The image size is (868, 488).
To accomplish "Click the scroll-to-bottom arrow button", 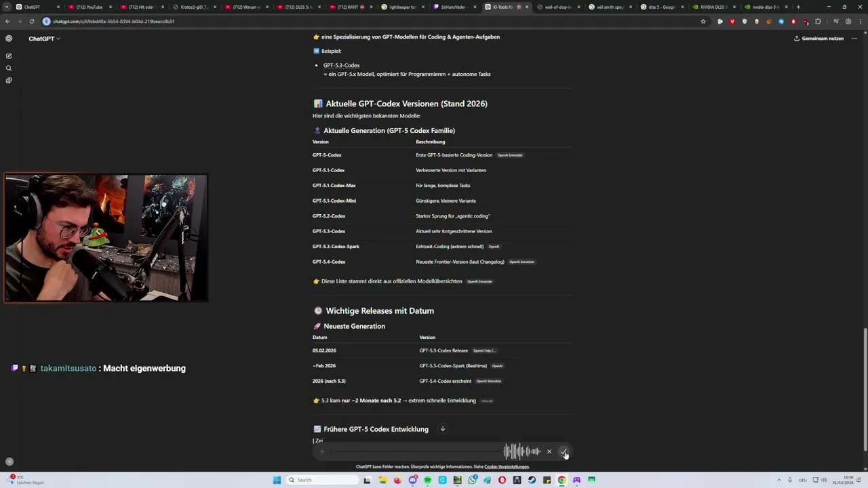I will (x=442, y=428).
